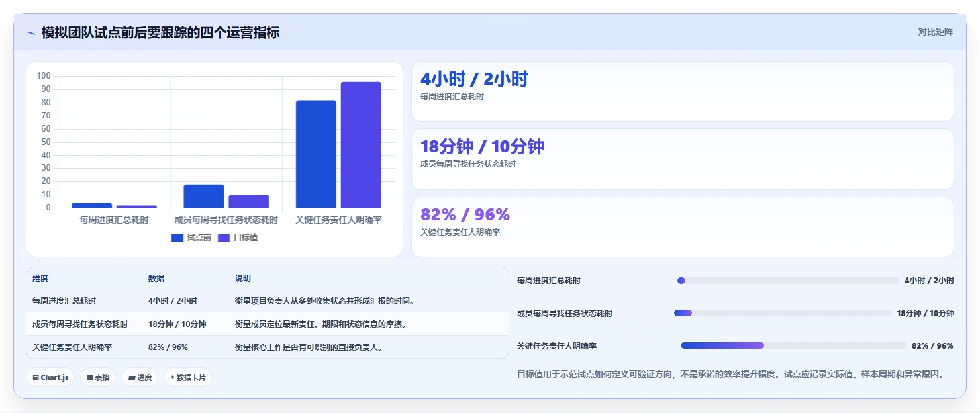Click the description 衡量成员定位最新责任、期限和状态信息的摩擦

[x=320, y=324]
